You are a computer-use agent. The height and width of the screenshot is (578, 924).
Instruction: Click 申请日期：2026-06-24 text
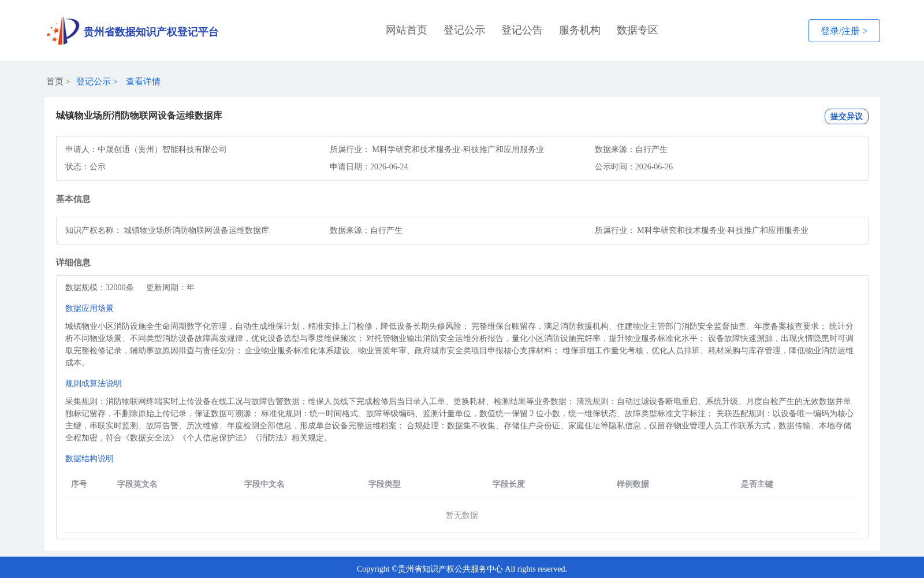[369, 166]
